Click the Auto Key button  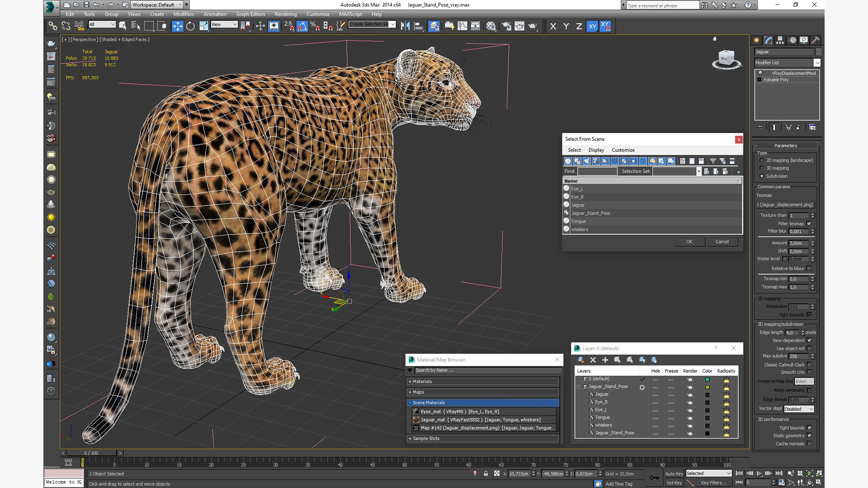674,474
